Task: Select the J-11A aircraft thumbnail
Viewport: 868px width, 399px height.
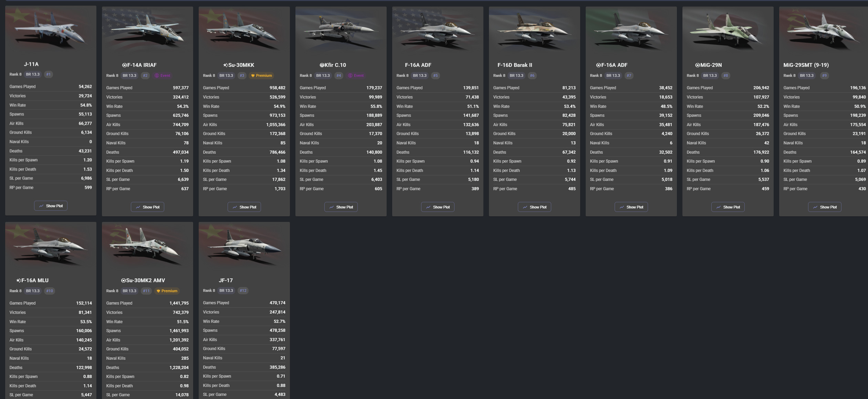Action: tap(51, 30)
